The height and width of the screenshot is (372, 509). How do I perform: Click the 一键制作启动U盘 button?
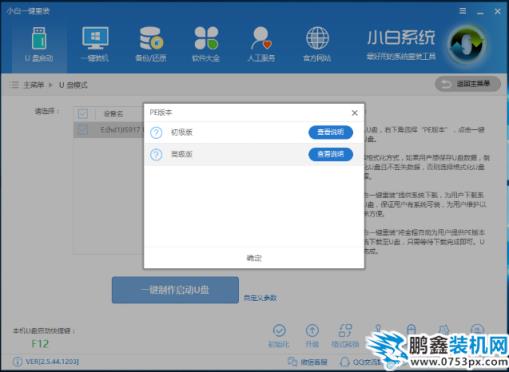(x=175, y=290)
